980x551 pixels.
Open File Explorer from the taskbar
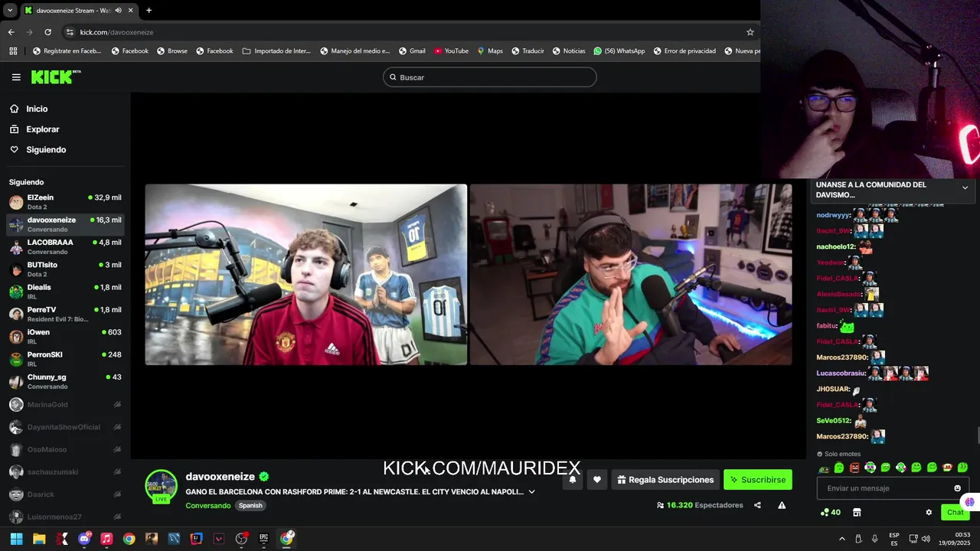[39, 539]
